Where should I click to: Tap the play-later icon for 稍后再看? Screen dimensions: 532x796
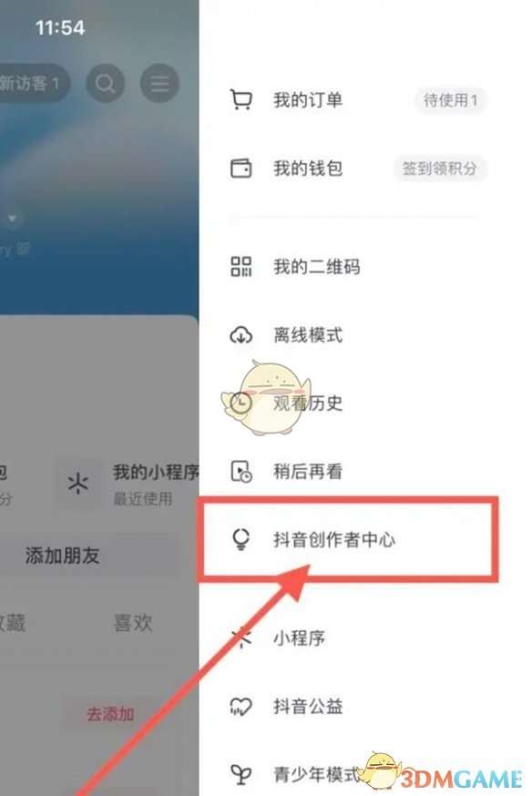tap(241, 471)
